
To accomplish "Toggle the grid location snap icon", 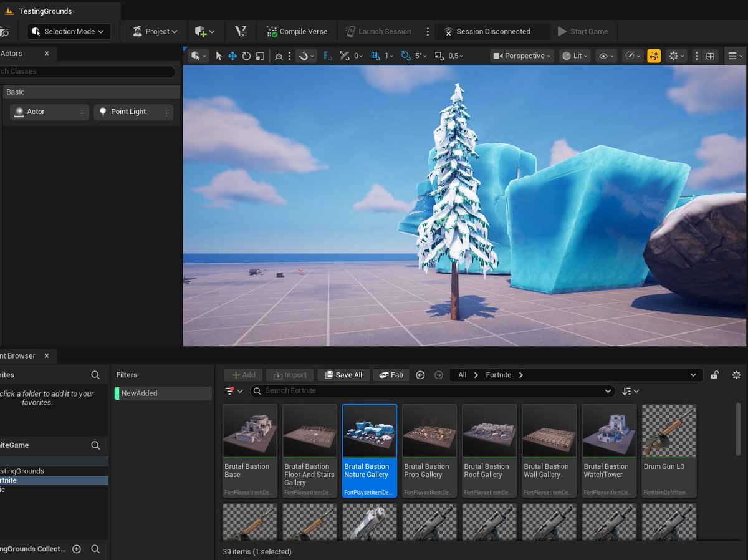I will [375, 56].
